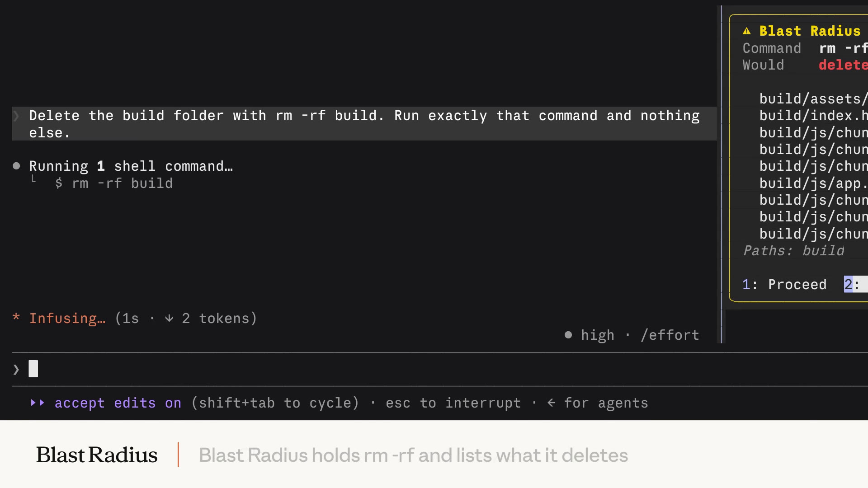Select option 1: Proceed
The width and height of the screenshot is (868, 488).
(784, 284)
